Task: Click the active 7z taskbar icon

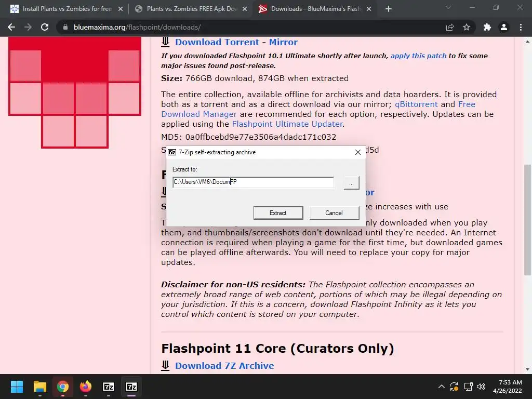Action: click(x=131, y=387)
